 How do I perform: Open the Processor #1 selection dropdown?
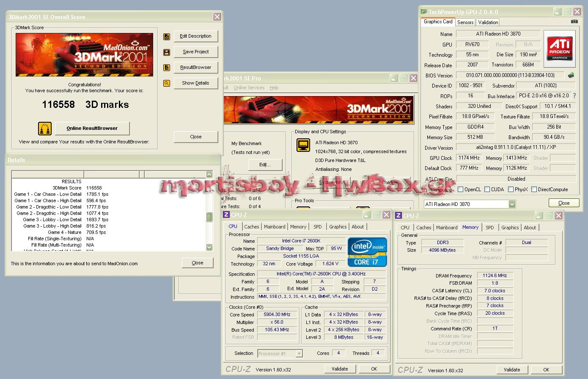point(299,354)
